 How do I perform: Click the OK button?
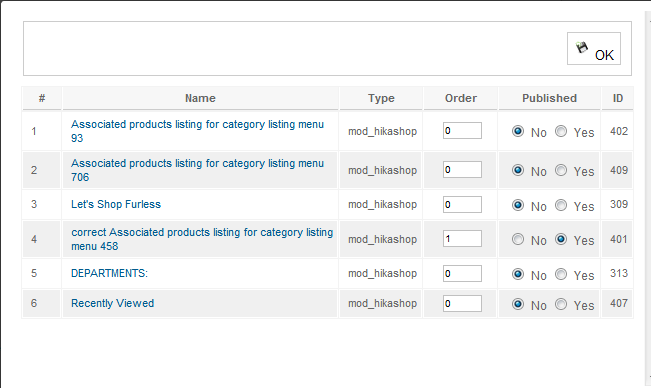[594, 49]
